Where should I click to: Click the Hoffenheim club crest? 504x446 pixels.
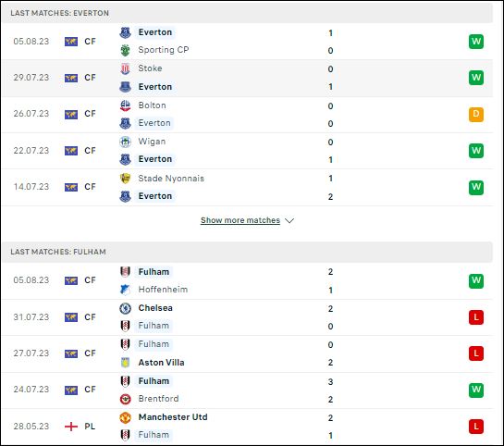pos(125,290)
